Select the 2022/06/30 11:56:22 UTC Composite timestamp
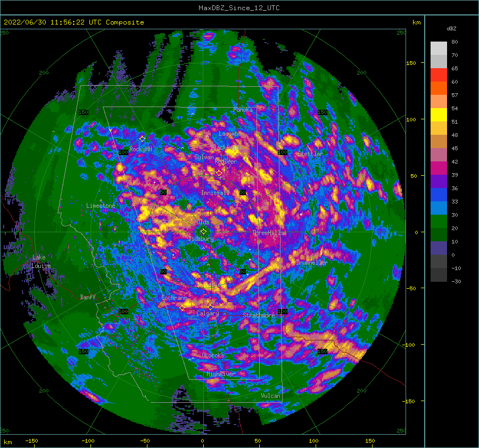 73,22
